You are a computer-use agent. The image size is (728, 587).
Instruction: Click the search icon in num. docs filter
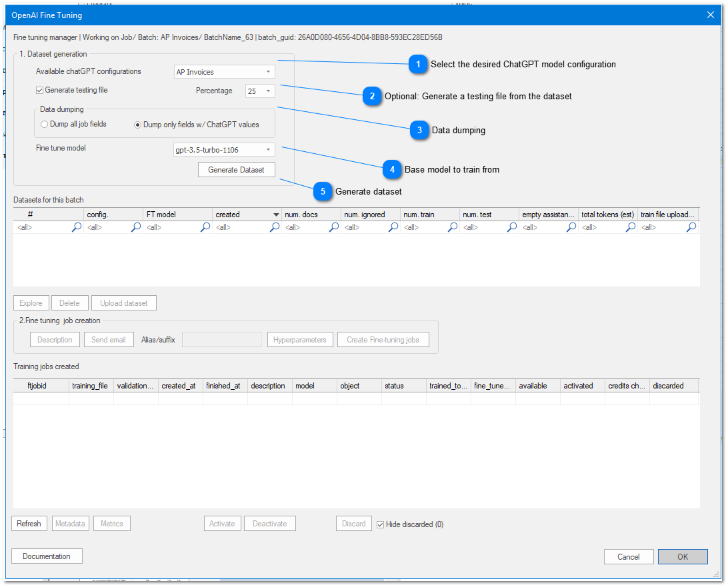click(x=334, y=227)
